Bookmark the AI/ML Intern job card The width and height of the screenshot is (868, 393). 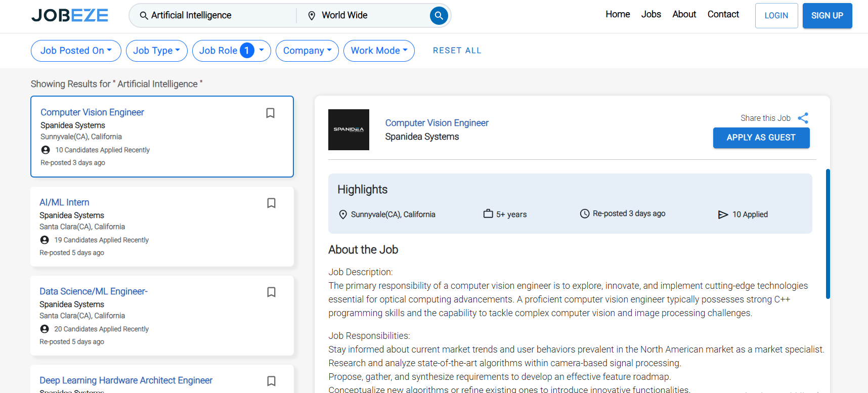[272, 203]
